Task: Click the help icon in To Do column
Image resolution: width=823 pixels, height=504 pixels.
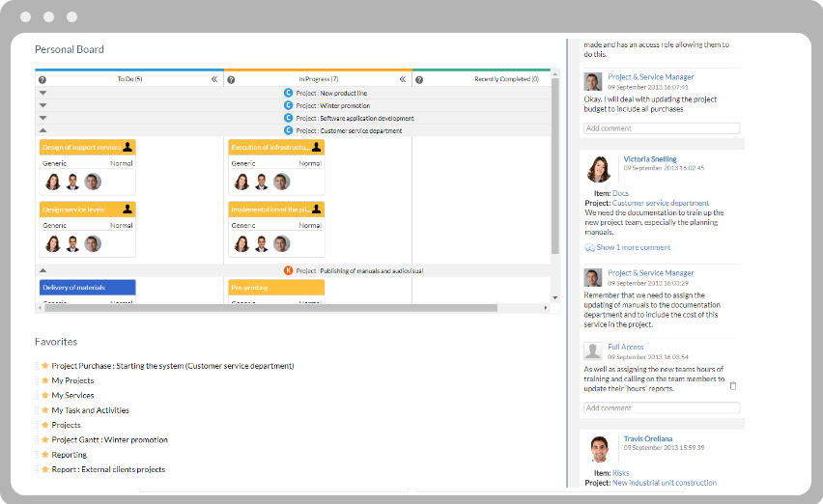Action: click(43, 80)
